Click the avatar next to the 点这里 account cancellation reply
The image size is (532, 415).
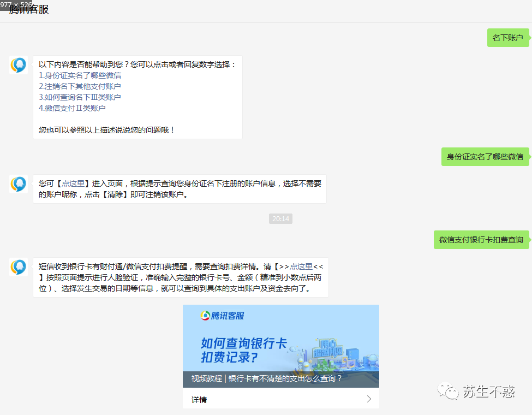(x=19, y=184)
